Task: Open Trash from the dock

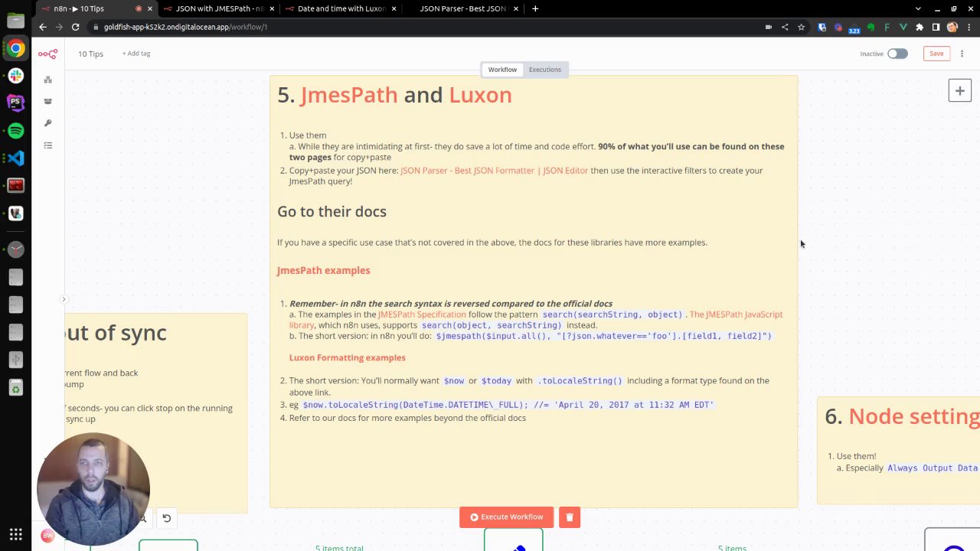Action: coord(15,388)
